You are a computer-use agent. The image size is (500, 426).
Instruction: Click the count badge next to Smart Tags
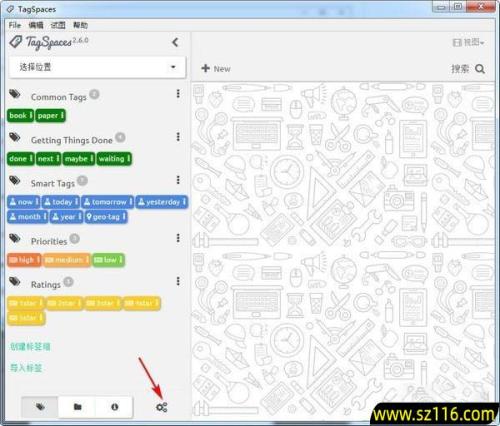(x=82, y=181)
